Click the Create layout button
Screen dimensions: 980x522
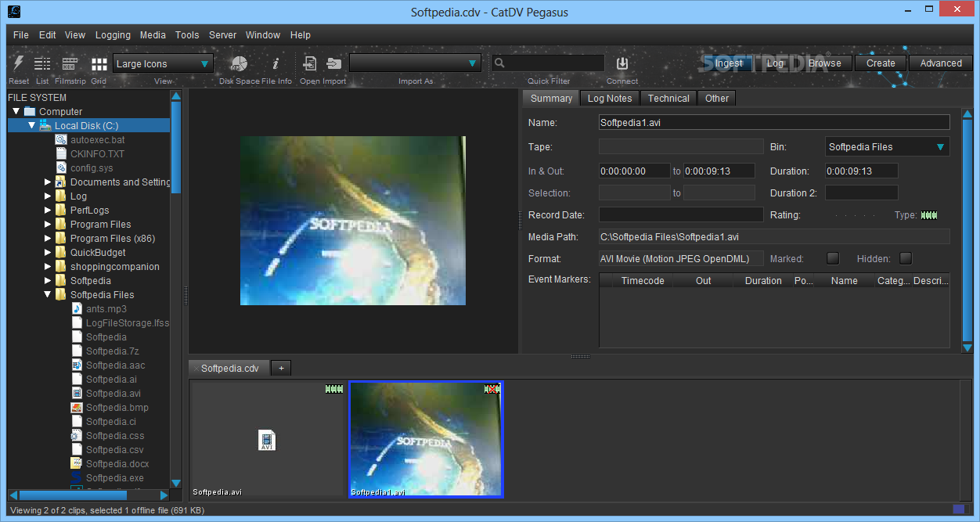click(881, 63)
